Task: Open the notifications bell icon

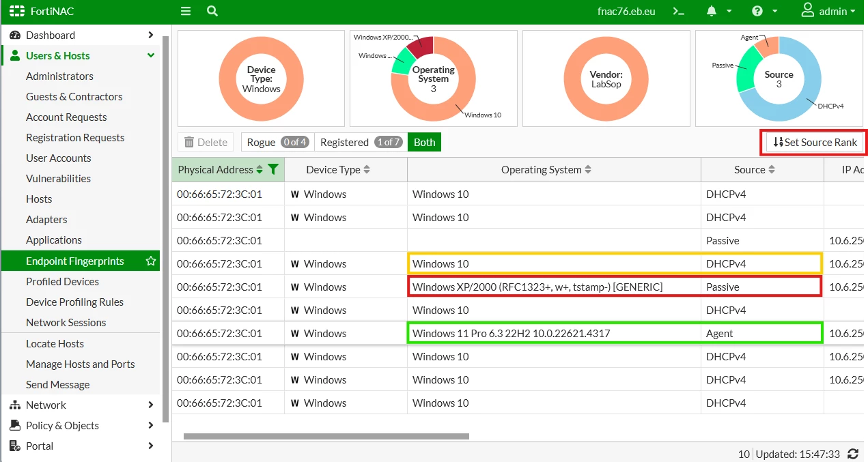Action: 712,12
